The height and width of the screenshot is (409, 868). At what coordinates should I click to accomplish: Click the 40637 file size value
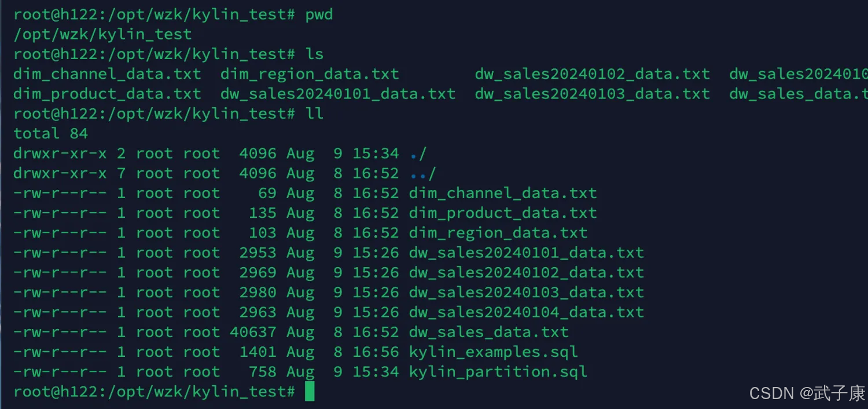[x=253, y=332]
